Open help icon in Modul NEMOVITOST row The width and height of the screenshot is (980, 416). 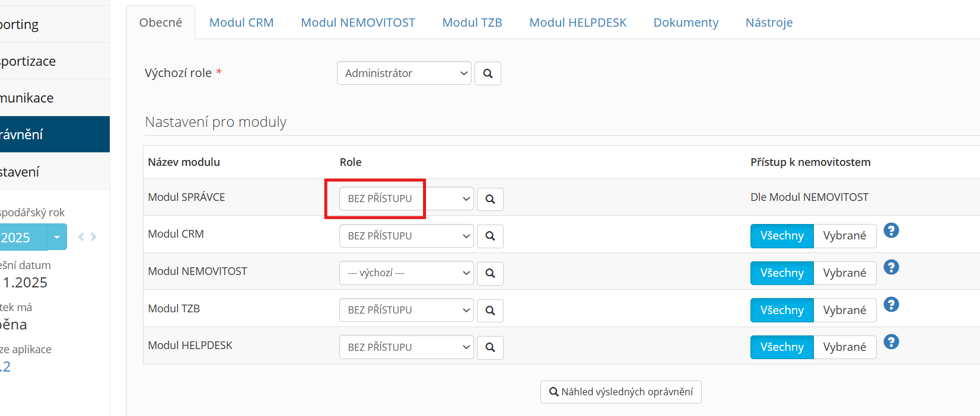(891, 267)
